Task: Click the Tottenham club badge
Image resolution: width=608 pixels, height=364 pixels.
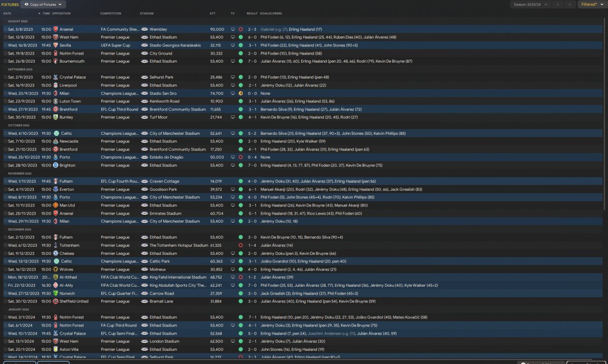Action: (x=56, y=245)
